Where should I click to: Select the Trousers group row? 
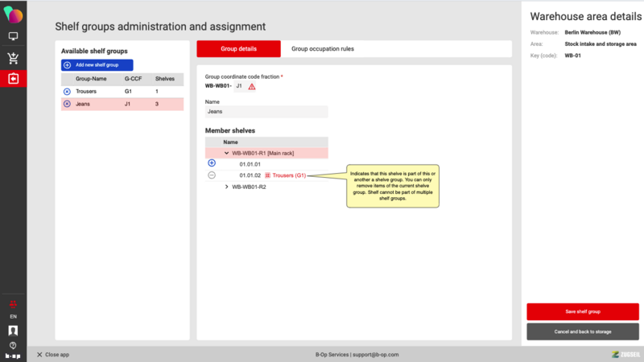coord(122,92)
